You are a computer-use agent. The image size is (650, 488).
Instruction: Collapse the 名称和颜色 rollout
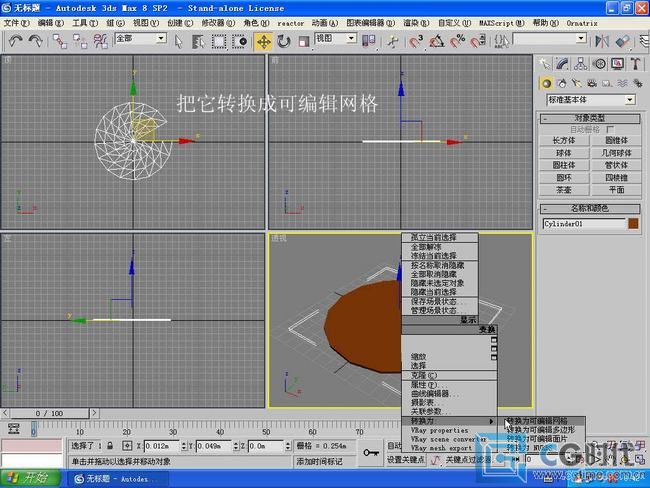(x=589, y=208)
